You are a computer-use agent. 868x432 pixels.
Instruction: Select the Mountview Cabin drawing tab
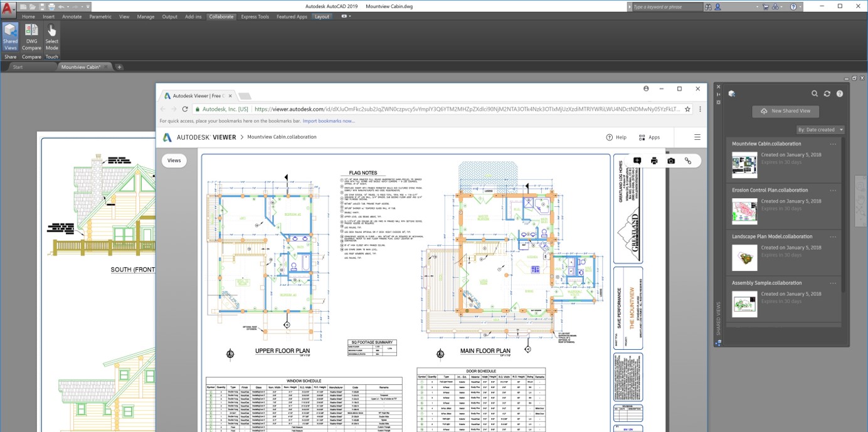click(85, 66)
